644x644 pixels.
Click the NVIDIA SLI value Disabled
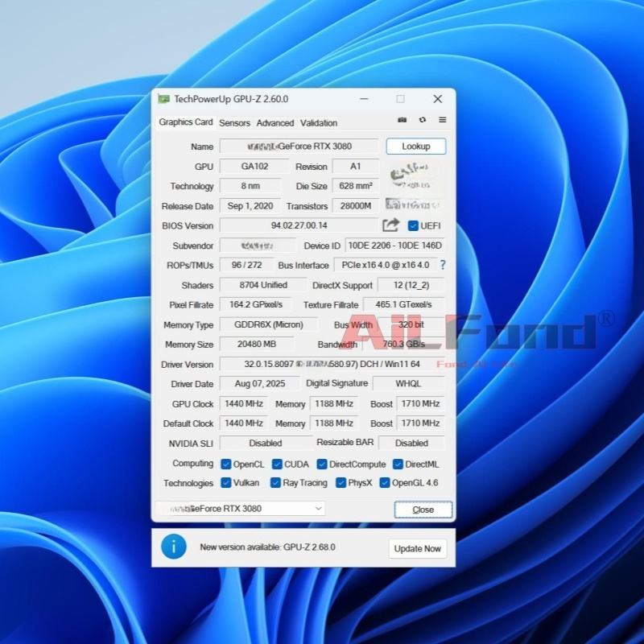click(x=266, y=444)
